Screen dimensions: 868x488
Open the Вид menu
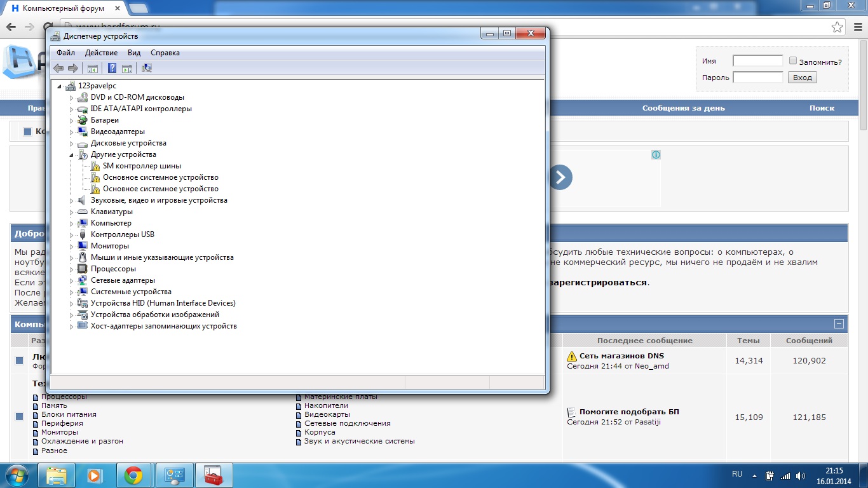click(x=134, y=53)
